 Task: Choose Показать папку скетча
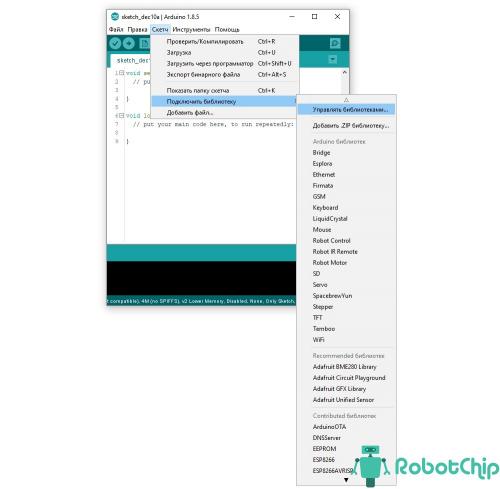[x=225, y=91]
